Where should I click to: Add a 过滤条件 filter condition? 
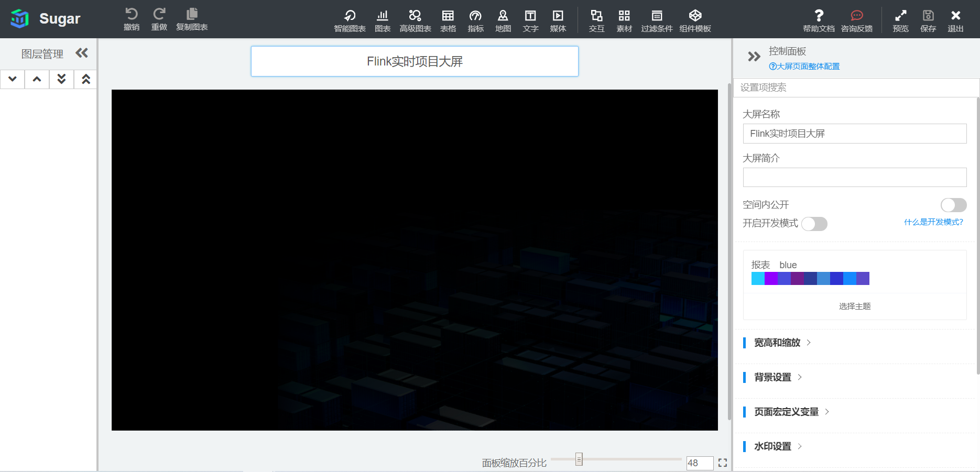657,21
